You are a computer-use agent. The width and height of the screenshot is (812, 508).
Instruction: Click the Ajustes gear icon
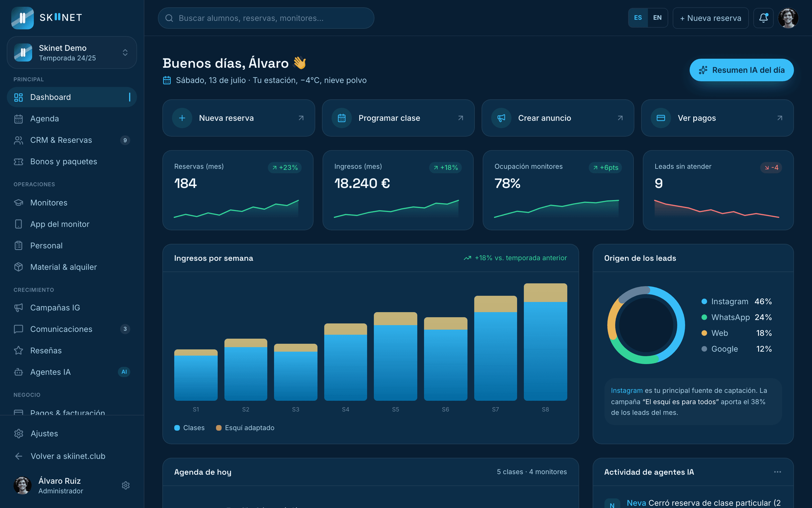(x=19, y=434)
